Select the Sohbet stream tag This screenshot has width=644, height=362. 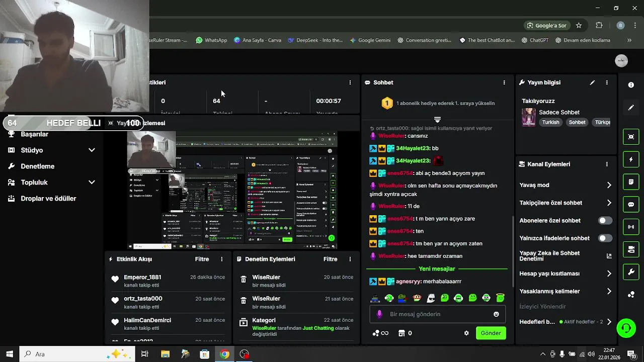coord(577,122)
